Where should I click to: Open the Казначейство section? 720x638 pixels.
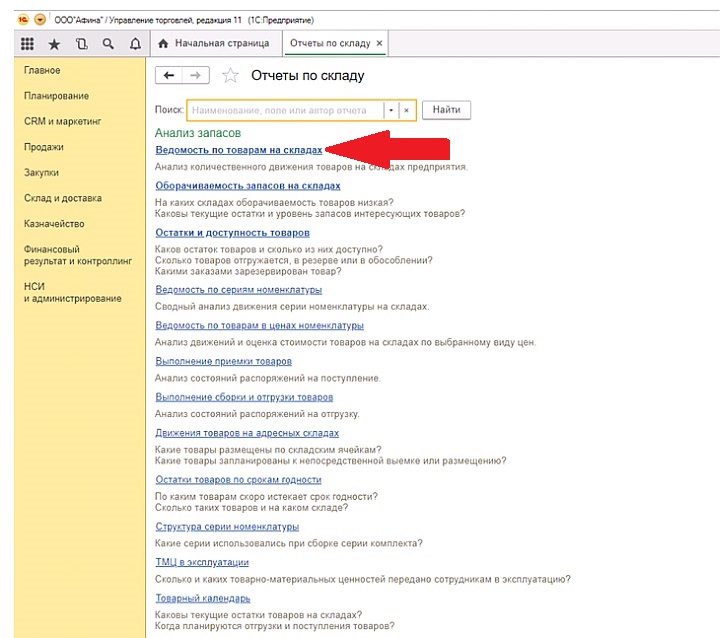click(54, 224)
